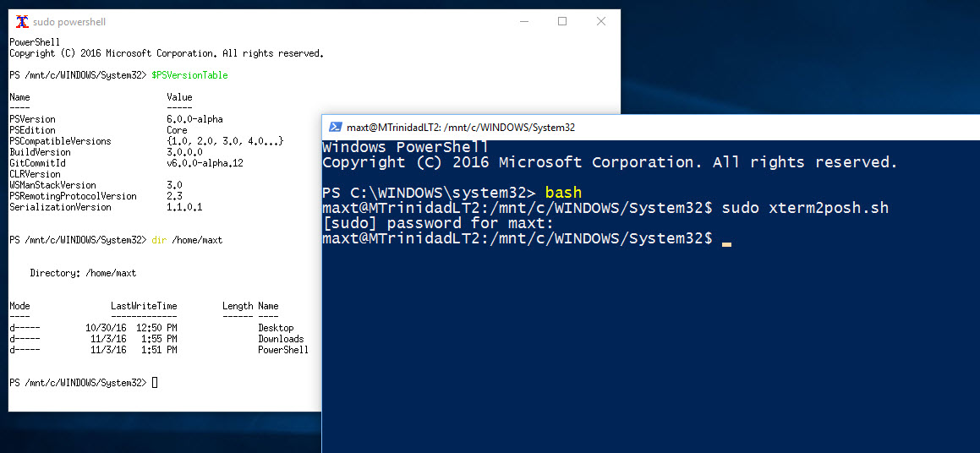Click the 11/3/16 1:55 PM timestamp
This screenshot has height=453, width=980.
click(x=134, y=339)
